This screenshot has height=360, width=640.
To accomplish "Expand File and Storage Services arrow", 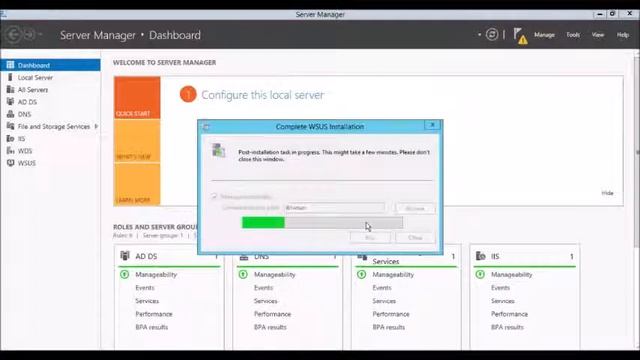I will pos(96,126).
